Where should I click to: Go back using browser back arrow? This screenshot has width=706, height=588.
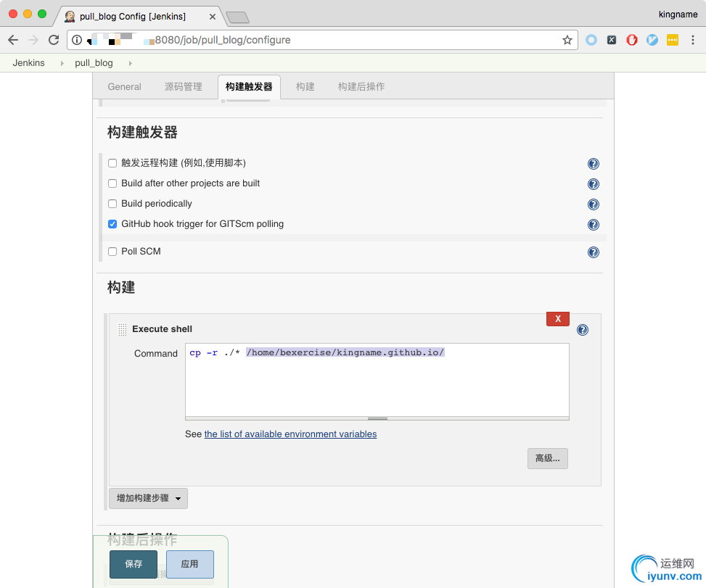click(13, 40)
